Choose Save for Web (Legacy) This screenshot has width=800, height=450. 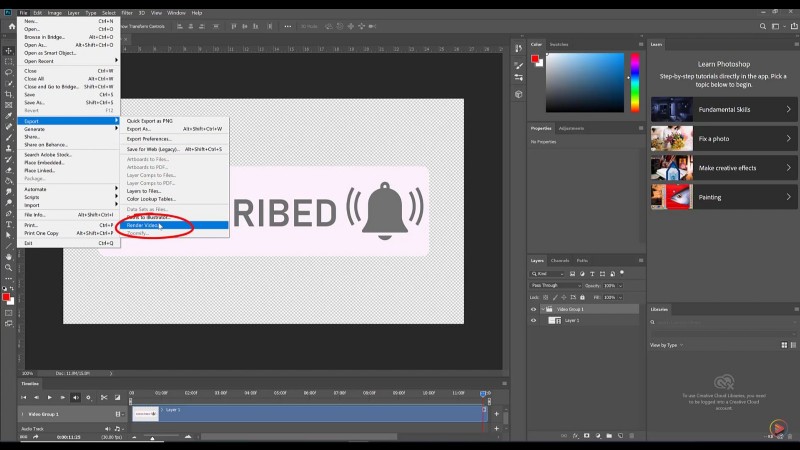click(174, 149)
